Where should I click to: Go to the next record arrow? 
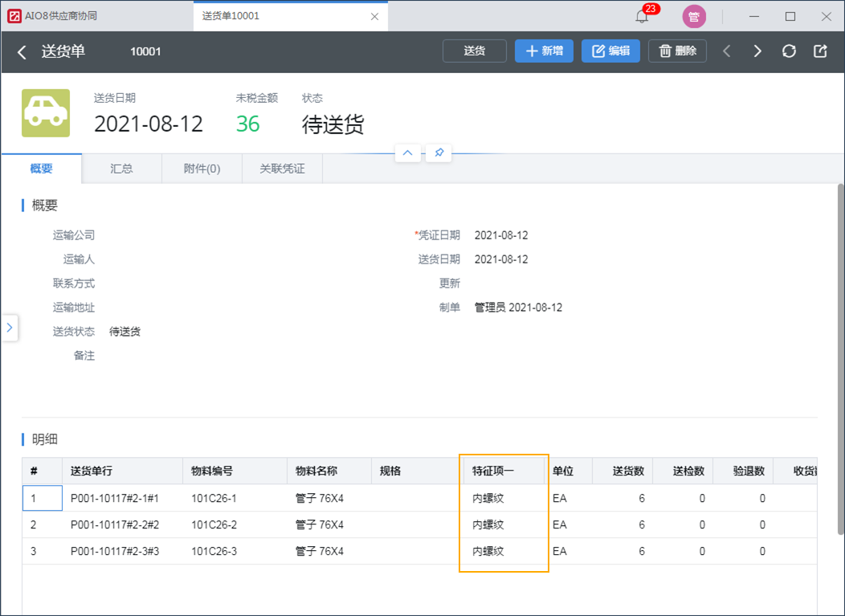click(x=757, y=51)
